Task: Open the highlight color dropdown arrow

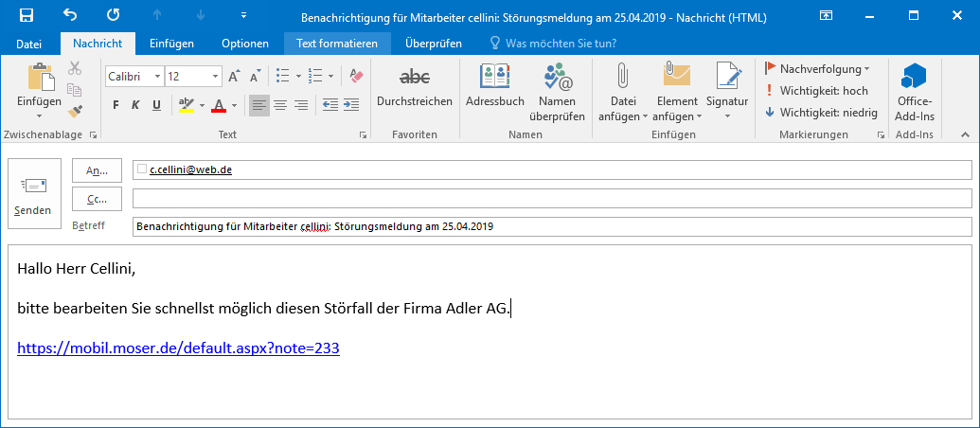Action: click(202, 105)
